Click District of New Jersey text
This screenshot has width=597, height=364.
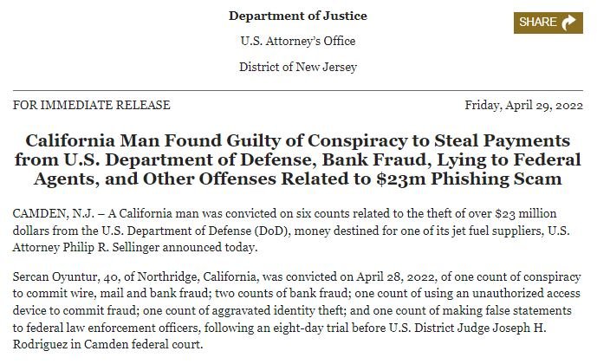[298, 67]
